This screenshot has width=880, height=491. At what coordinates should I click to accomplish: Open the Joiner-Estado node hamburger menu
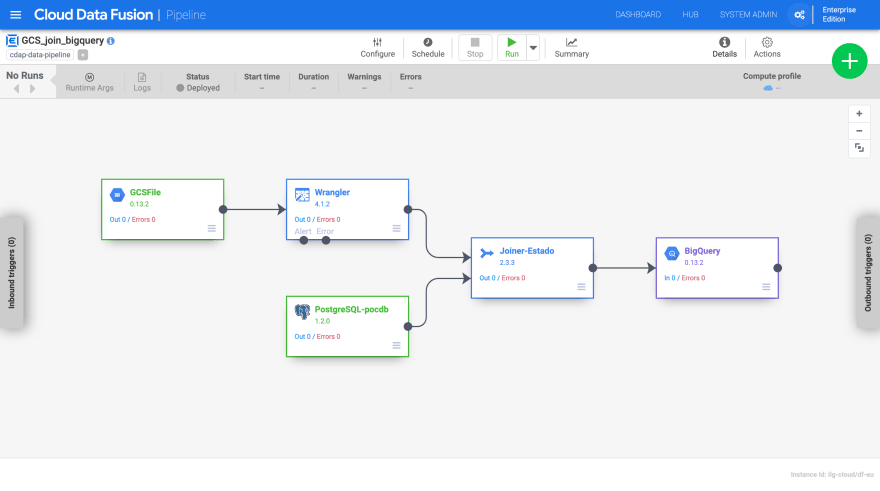(581, 286)
